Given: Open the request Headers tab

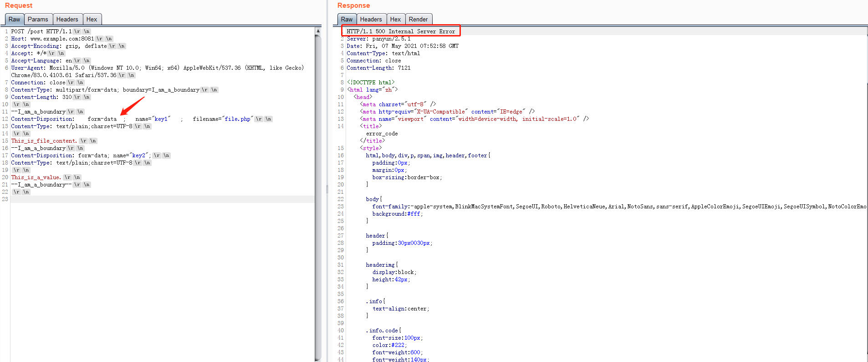Looking at the screenshot, I should point(67,19).
